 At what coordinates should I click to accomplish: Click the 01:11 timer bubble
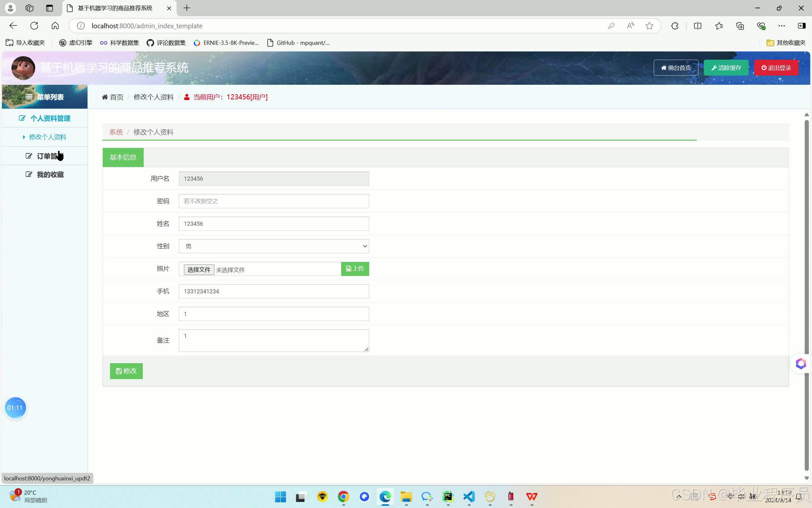[x=15, y=408]
